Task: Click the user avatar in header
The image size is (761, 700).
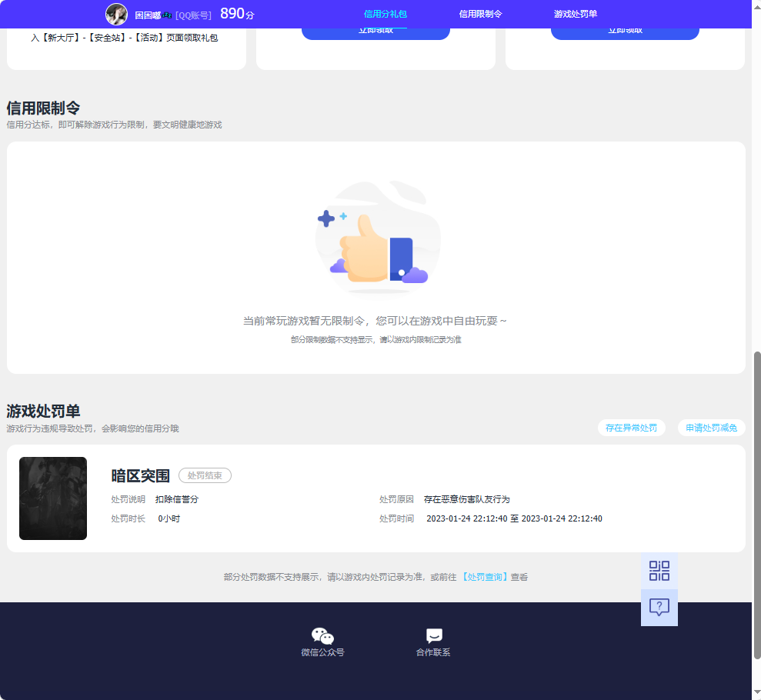Action: (x=116, y=14)
